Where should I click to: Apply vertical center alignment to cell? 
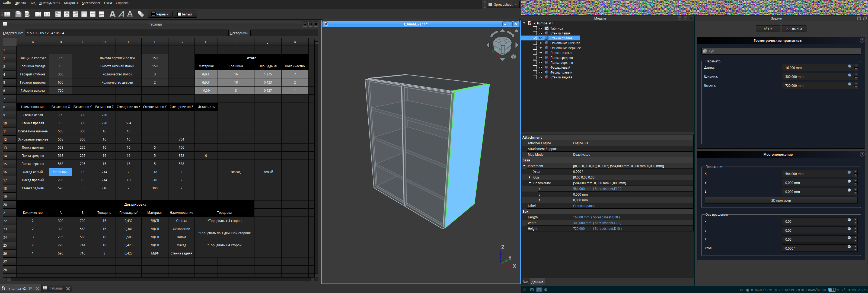pos(93,14)
